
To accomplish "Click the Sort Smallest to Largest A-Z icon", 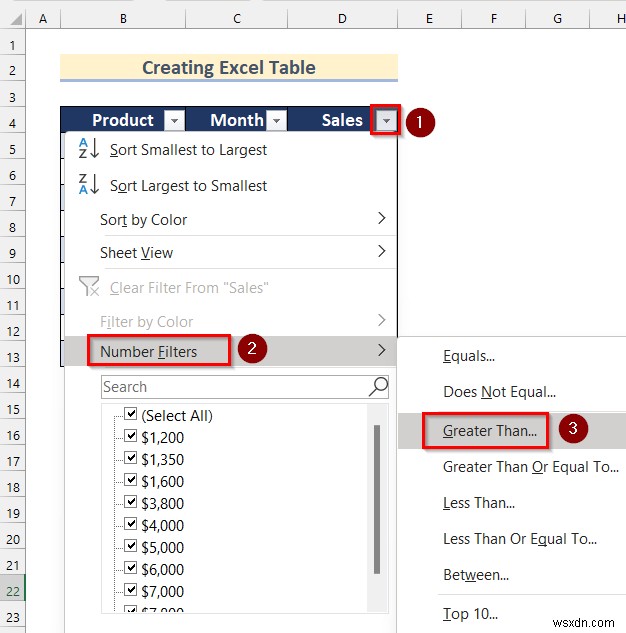I will point(89,149).
